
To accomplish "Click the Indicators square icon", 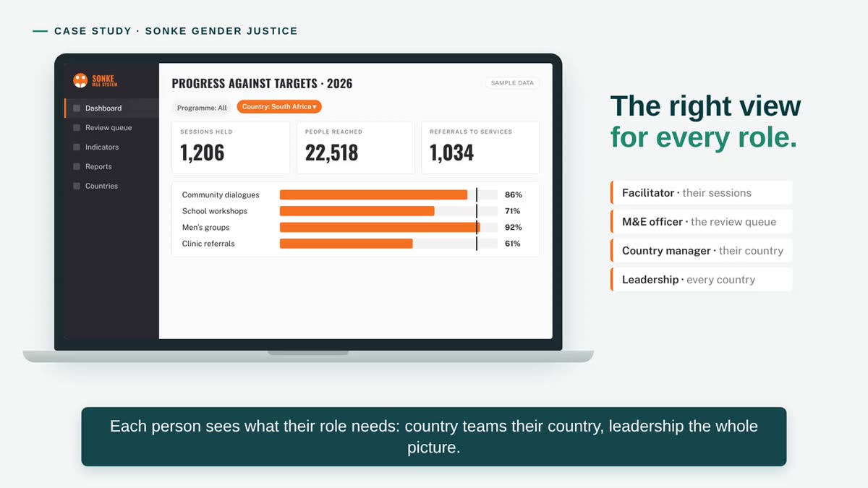I will tap(77, 147).
